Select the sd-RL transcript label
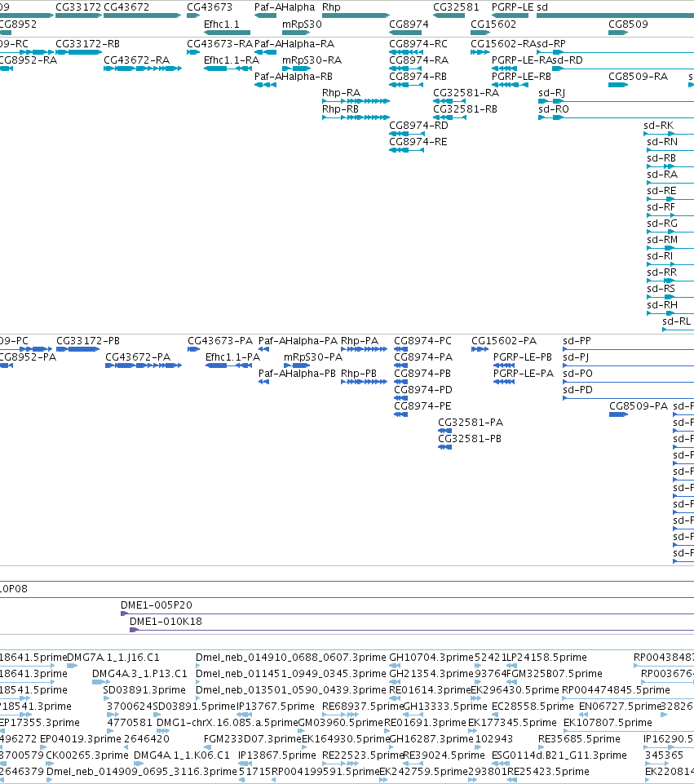The width and height of the screenshot is (694, 784). coord(677,321)
